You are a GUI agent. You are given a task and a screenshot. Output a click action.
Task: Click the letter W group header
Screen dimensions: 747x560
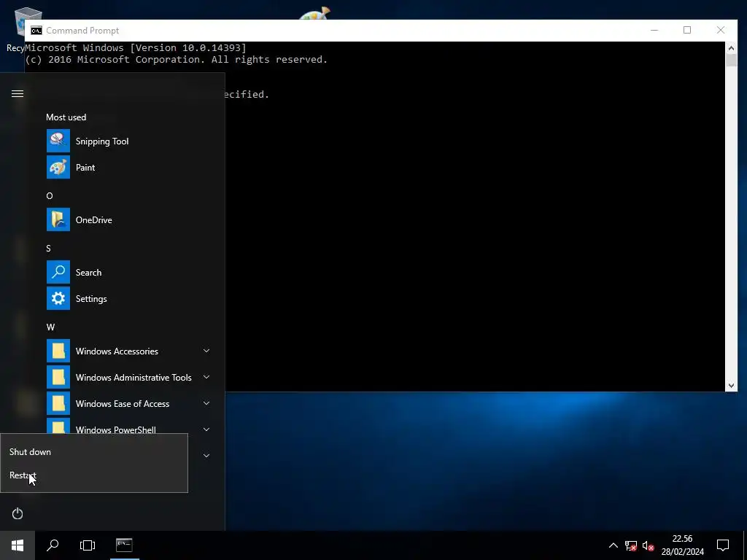click(x=50, y=327)
